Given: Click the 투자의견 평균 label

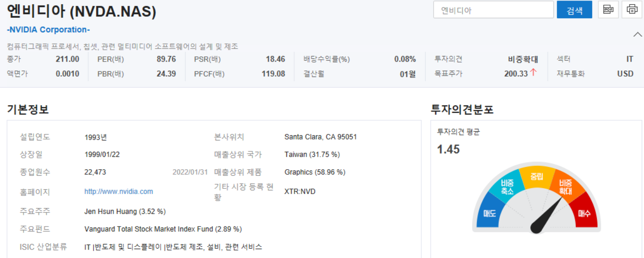Looking at the screenshot, I should 458,132.
